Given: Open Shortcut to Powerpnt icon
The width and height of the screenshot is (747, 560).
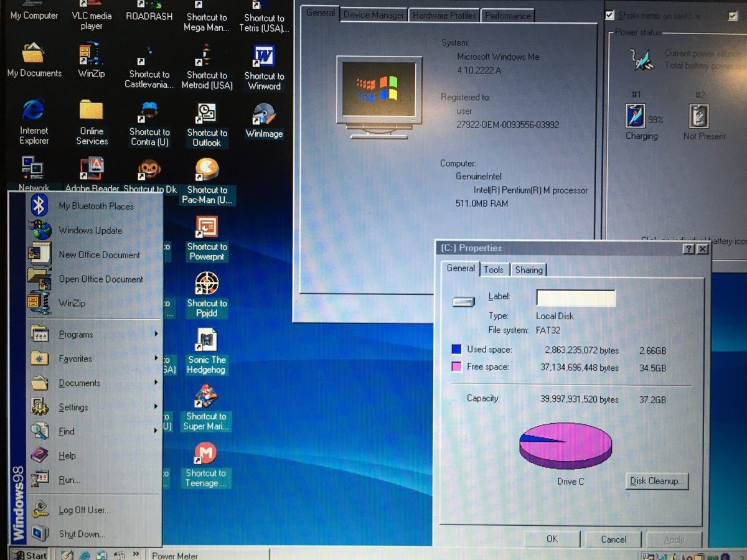Looking at the screenshot, I should 207,238.
